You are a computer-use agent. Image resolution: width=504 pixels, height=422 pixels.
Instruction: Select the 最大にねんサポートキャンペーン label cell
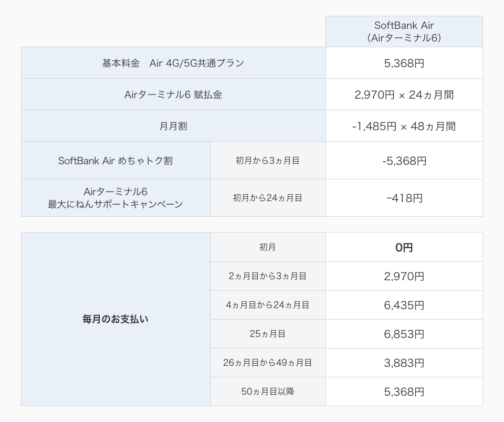115,198
